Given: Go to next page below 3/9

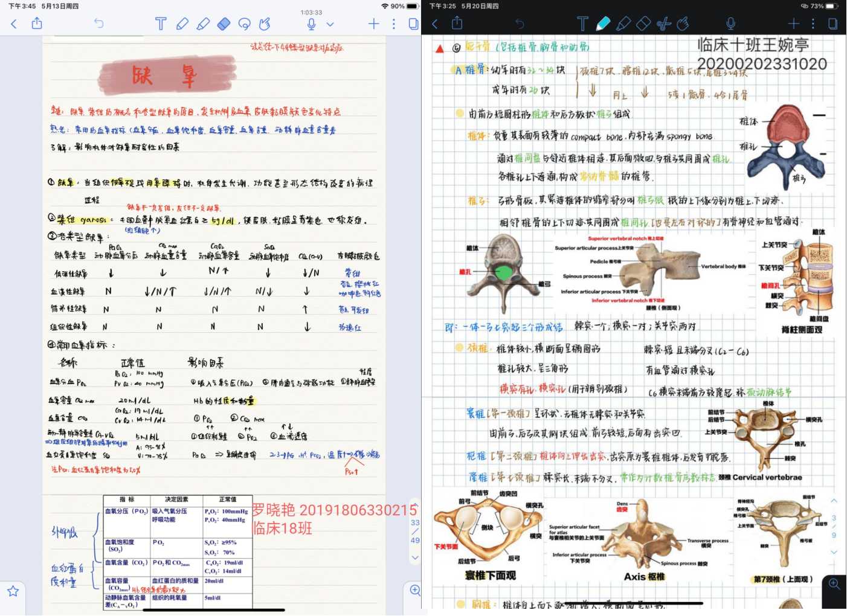Looking at the screenshot, I should point(834,552).
